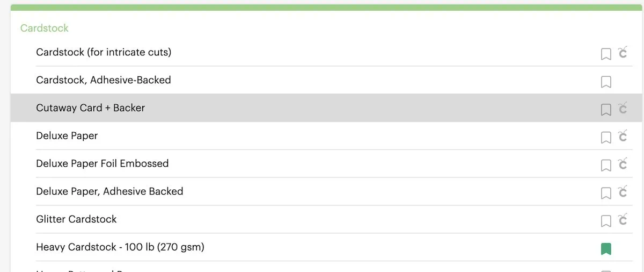Click bookmark icon for Deluxe Paper
The image size is (644, 272).
point(606,138)
